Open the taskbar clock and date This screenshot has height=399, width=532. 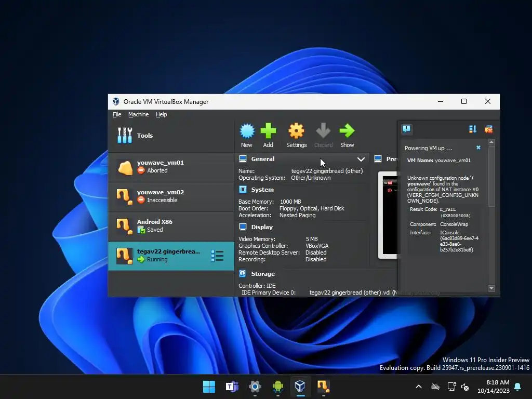494,387
